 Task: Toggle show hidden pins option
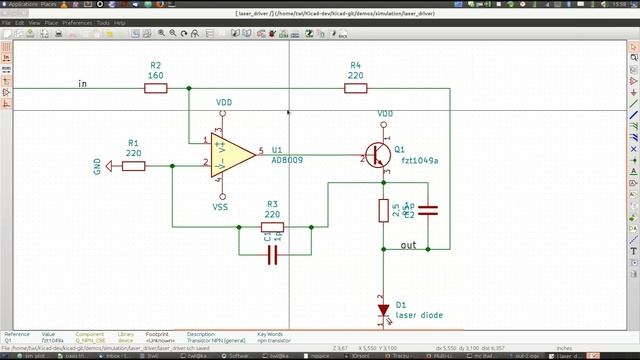click(6, 93)
